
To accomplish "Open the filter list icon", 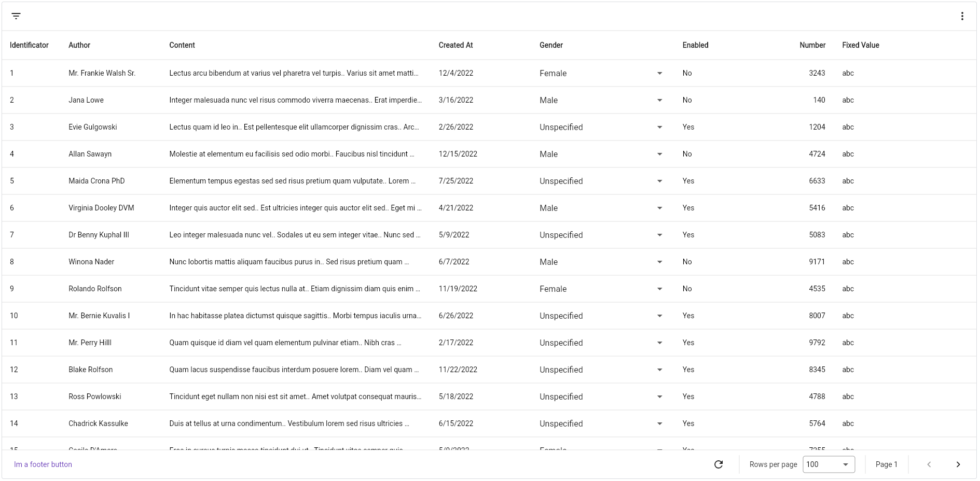I will click(16, 16).
